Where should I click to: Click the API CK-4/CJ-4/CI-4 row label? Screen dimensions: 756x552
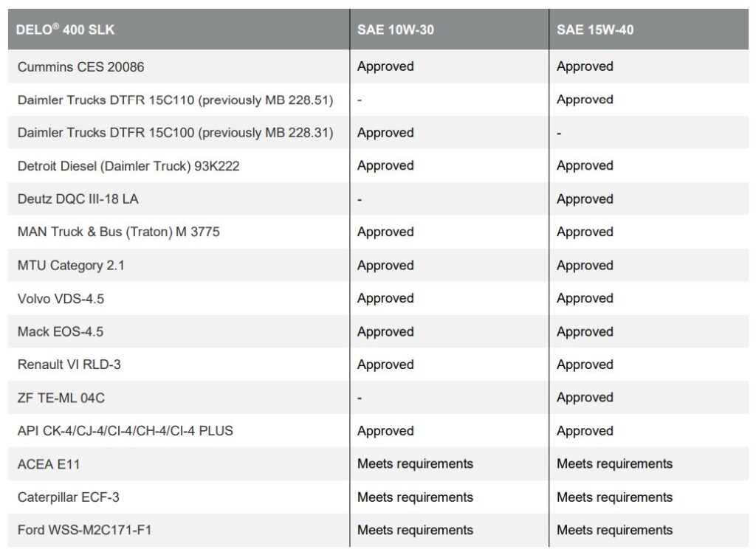pyautogui.click(x=126, y=430)
